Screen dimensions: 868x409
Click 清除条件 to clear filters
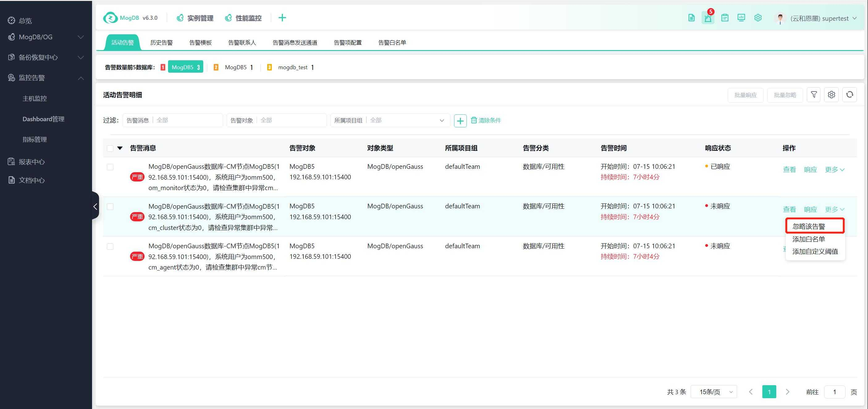click(x=486, y=120)
